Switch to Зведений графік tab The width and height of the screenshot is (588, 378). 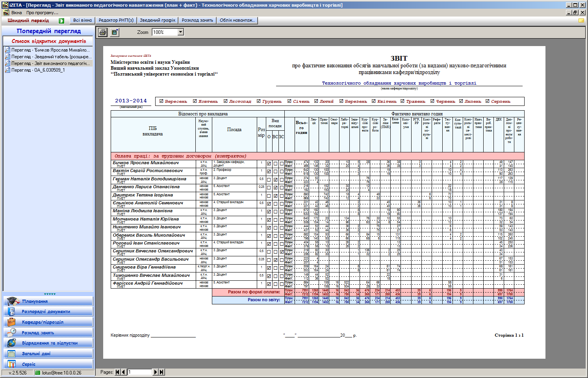coord(158,20)
